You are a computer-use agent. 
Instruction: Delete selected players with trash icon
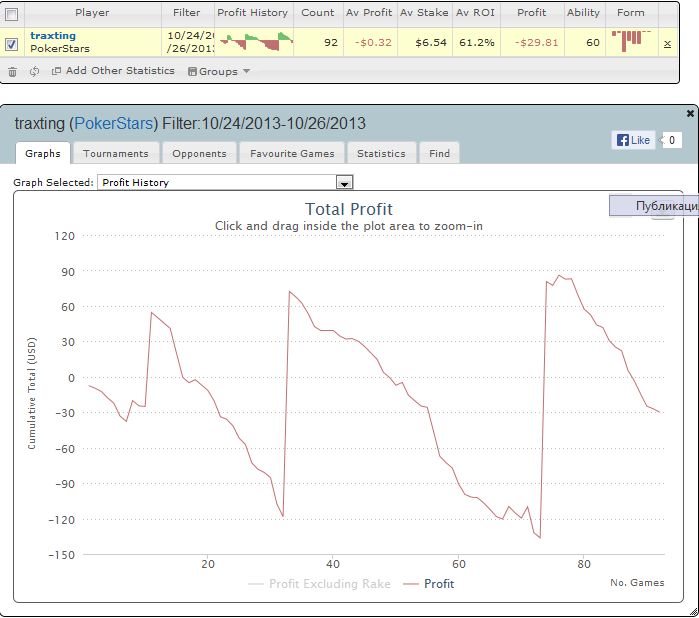[x=12, y=71]
